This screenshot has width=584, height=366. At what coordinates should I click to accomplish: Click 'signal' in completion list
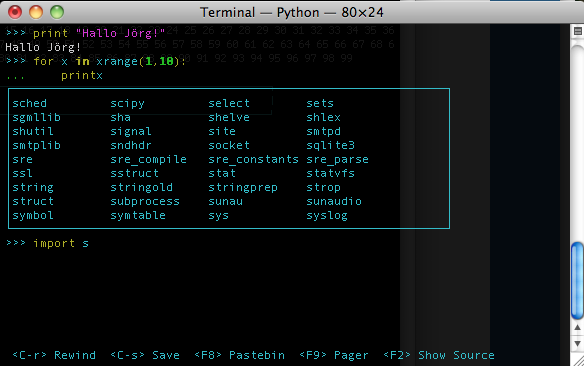click(131, 132)
